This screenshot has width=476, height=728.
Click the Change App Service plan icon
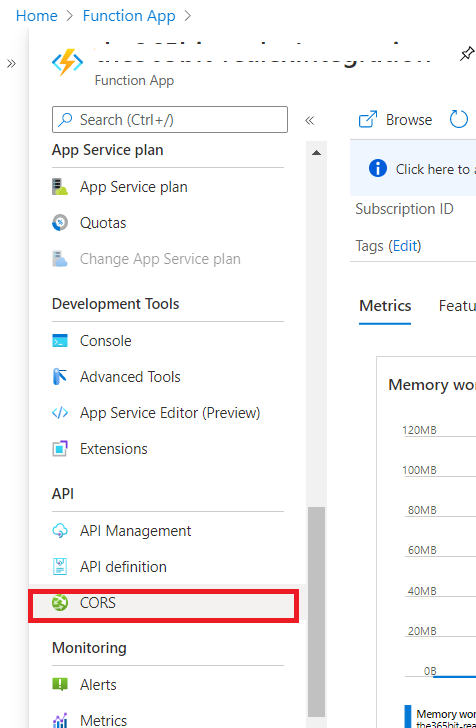tap(60, 259)
